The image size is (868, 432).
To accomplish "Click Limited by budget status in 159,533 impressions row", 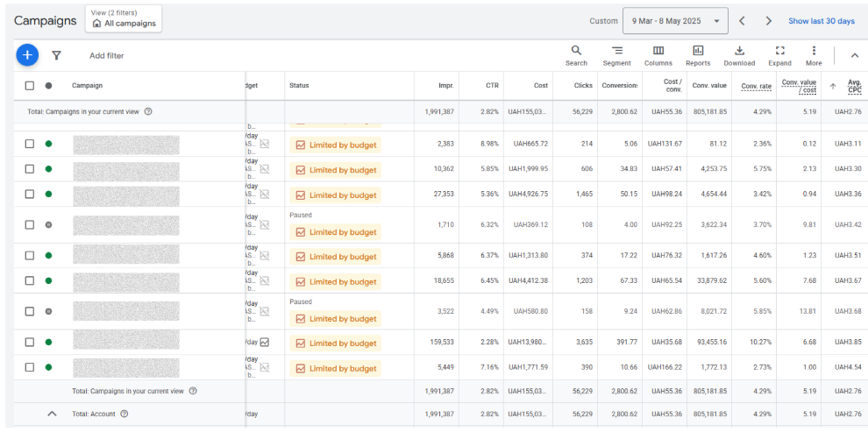I will (x=336, y=343).
